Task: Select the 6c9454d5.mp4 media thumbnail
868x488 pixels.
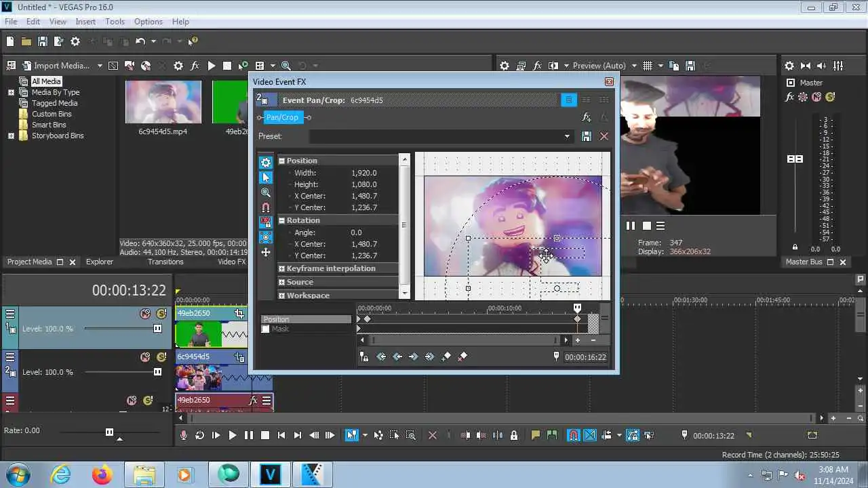Action: click(x=163, y=102)
